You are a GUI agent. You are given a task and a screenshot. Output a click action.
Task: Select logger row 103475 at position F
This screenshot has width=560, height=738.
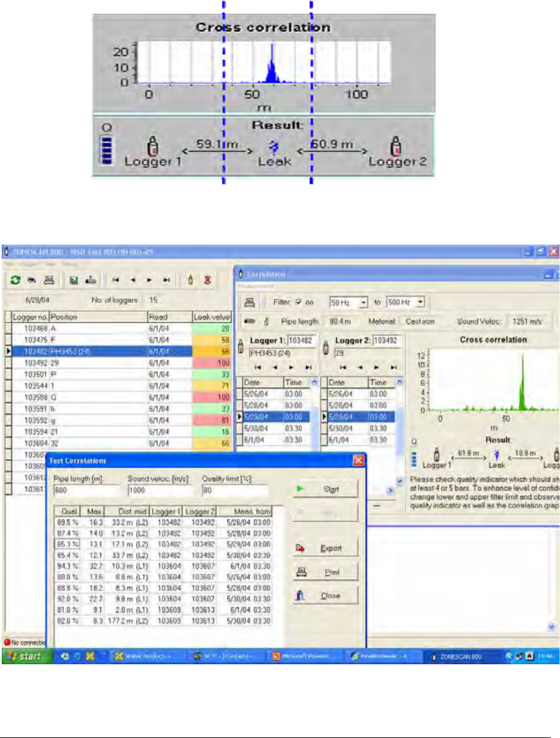(x=118, y=339)
